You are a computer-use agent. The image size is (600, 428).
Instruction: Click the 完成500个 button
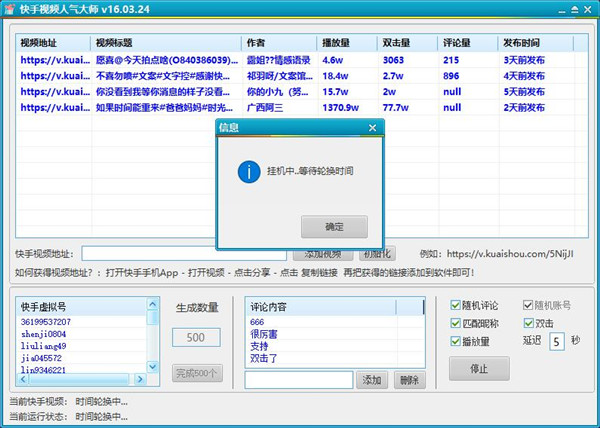pyautogui.click(x=197, y=373)
